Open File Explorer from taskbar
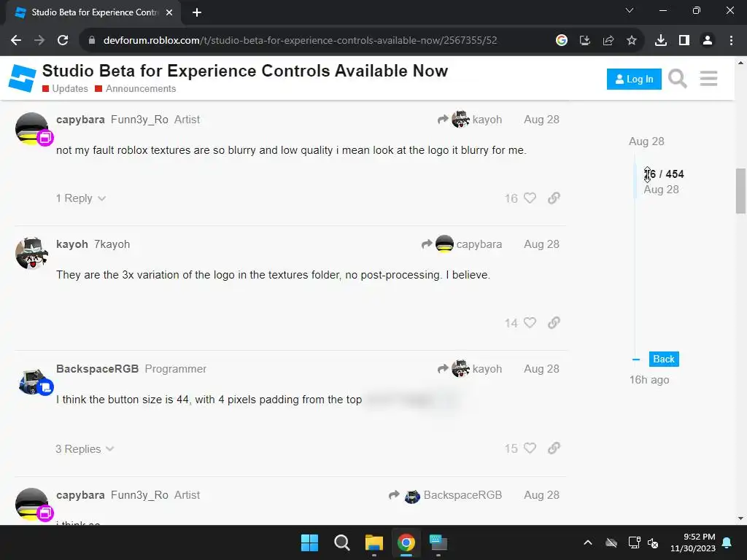The width and height of the screenshot is (747, 560). (x=374, y=542)
